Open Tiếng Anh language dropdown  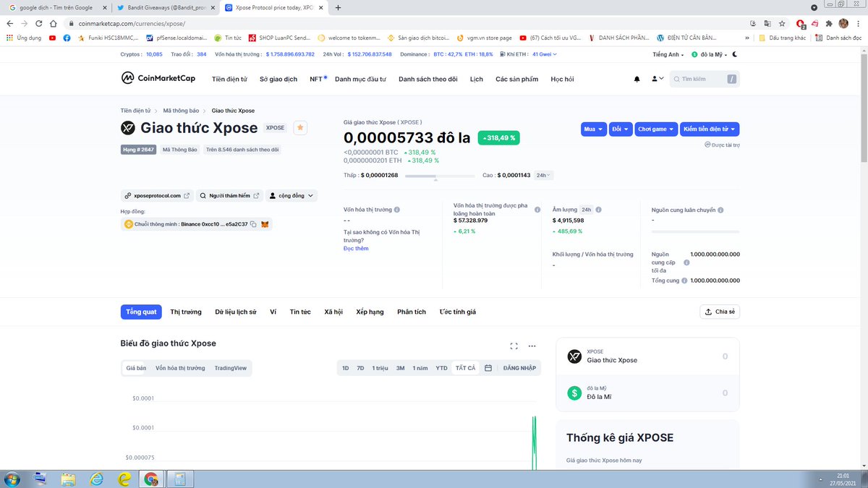click(669, 54)
